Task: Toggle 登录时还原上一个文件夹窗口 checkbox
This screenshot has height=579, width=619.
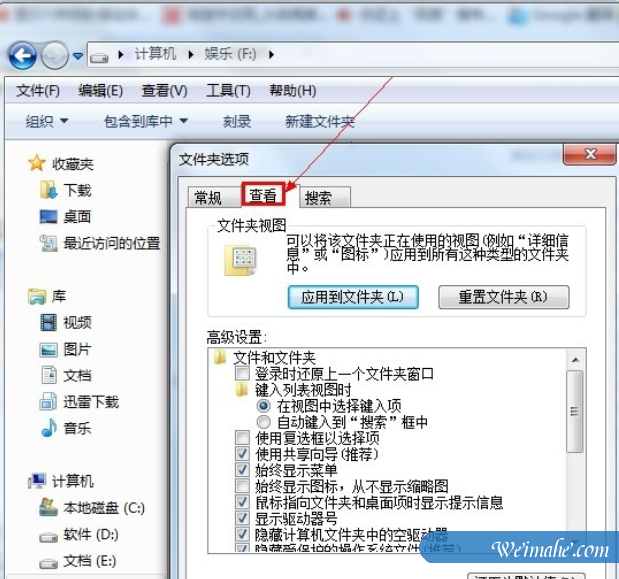Action: tap(242, 374)
